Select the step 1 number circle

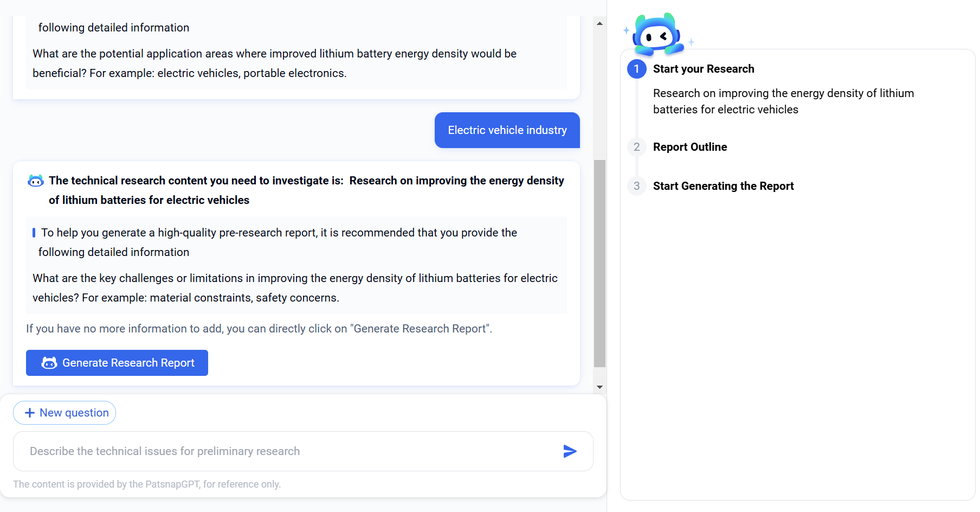(636, 69)
